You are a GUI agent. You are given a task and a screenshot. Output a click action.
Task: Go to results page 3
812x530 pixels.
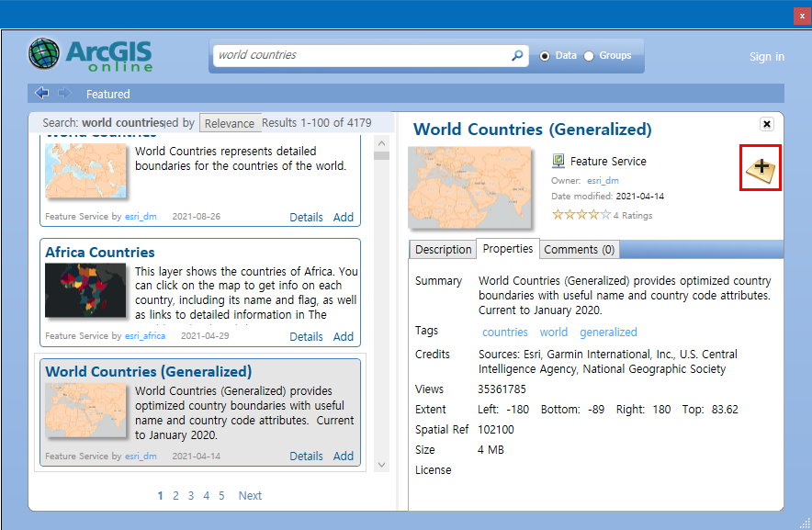[191, 496]
